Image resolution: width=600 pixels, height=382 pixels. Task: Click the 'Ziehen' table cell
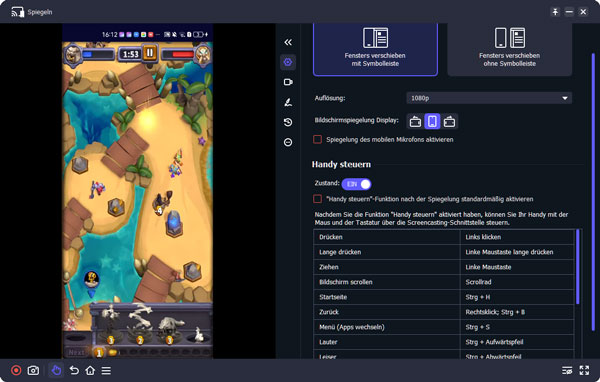[x=386, y=267]
